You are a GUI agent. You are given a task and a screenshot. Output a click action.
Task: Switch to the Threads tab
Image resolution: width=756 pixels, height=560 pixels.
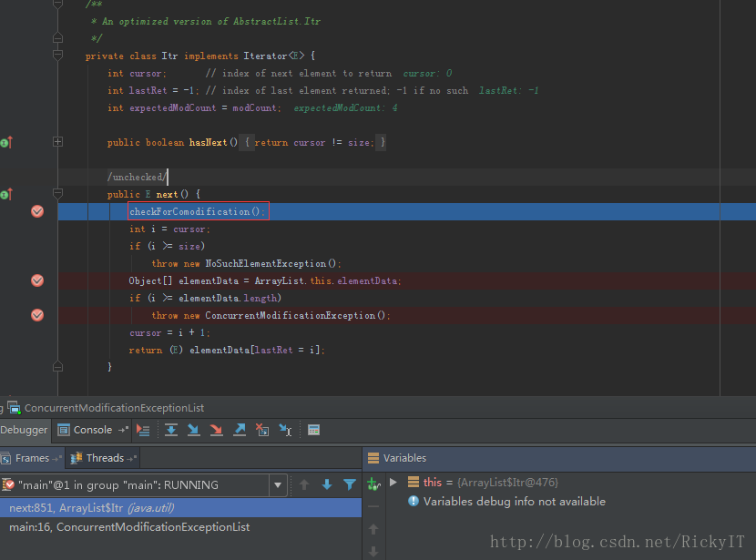tap(103, 458)
